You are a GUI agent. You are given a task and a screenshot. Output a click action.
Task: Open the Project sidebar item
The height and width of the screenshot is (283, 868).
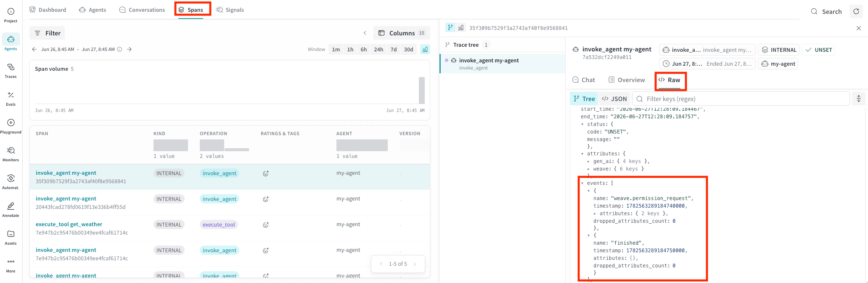pos(11,15)
